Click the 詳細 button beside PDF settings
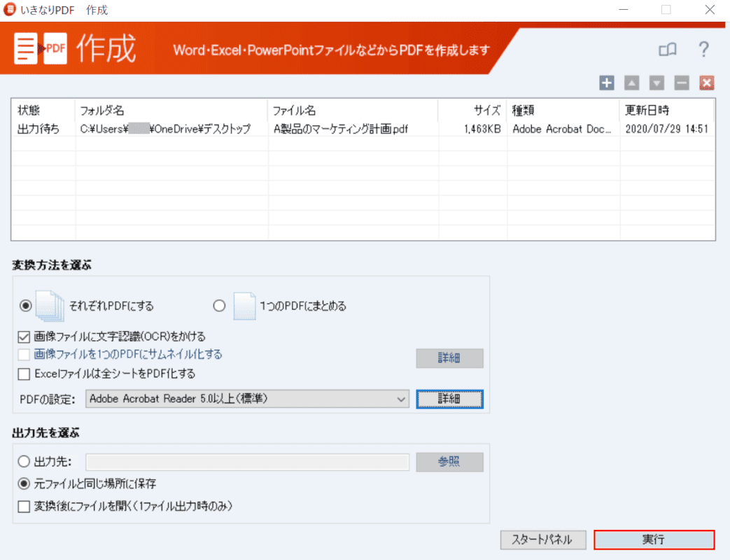This screenshot has height=560, width=730. (x=449, y=399)
